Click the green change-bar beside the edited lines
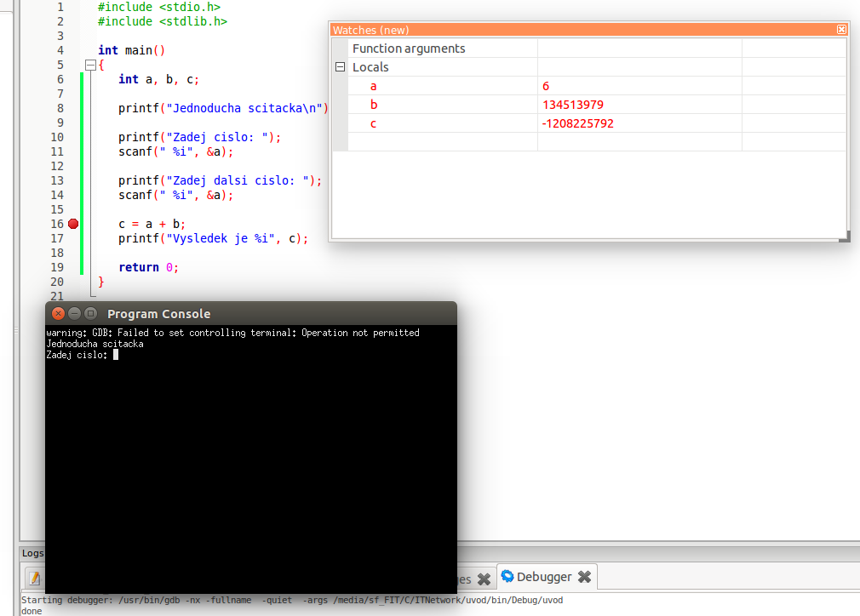Screen dimensions: 860x616 click(82, 170)
